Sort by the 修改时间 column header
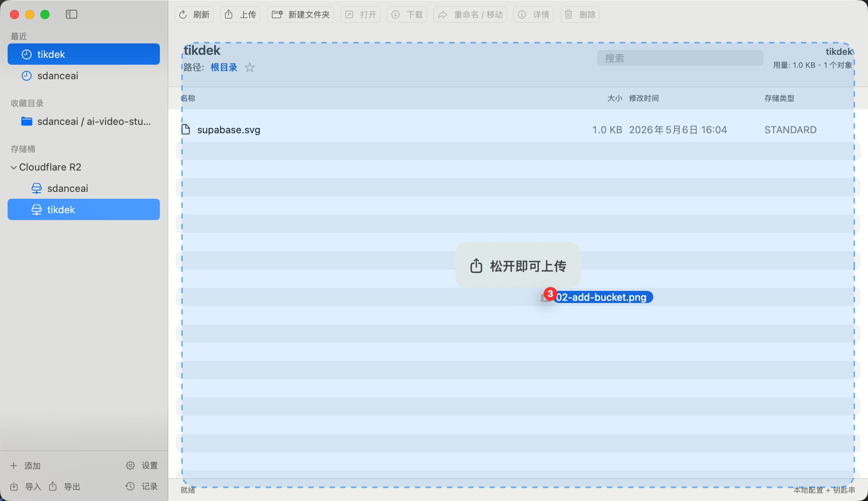Screen dimensions: 868x501 (644, 98)
